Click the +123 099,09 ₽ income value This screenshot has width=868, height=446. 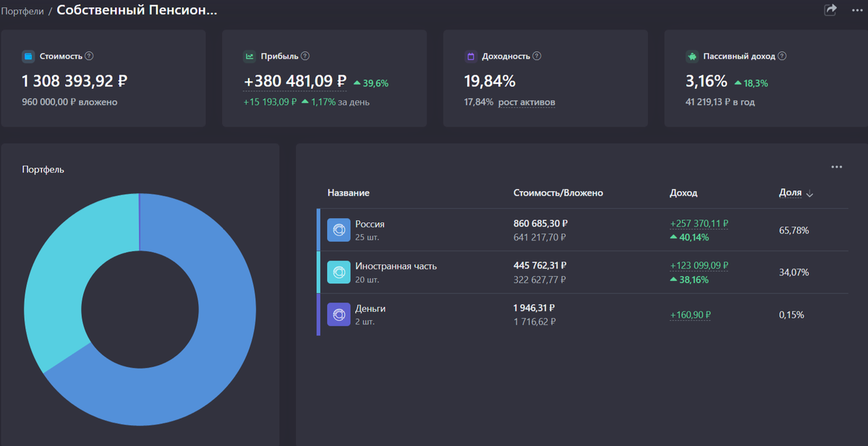tap(699, 266)
